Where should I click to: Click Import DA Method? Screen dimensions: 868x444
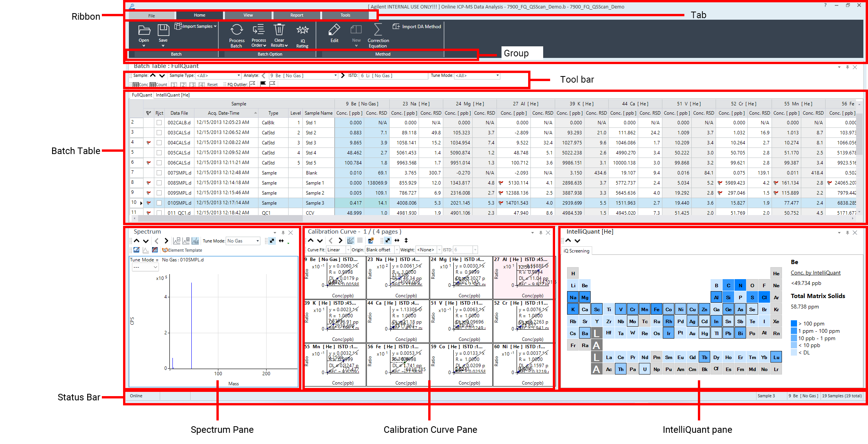coord(417,26)
